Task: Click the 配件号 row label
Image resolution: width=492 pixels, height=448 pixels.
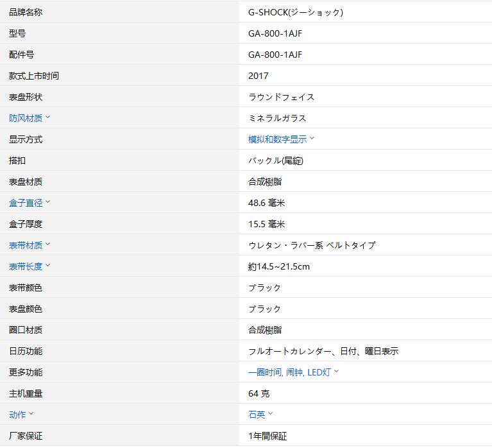Action: click(21, 55)
